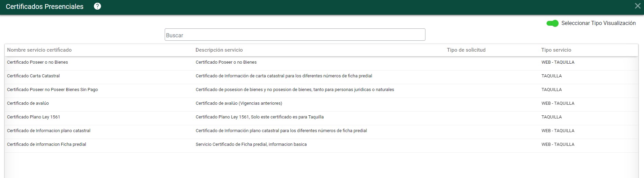Click the Certificados Presenciales title text
Screen dimensions: 644x178
pyautogui.click(x=45, y=7)
